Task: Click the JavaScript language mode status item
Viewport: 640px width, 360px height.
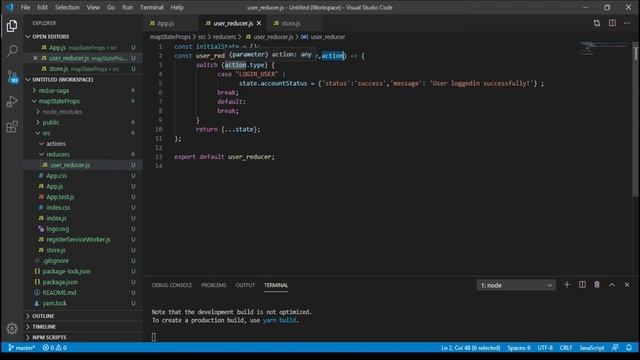Action: tap(592, 348)
